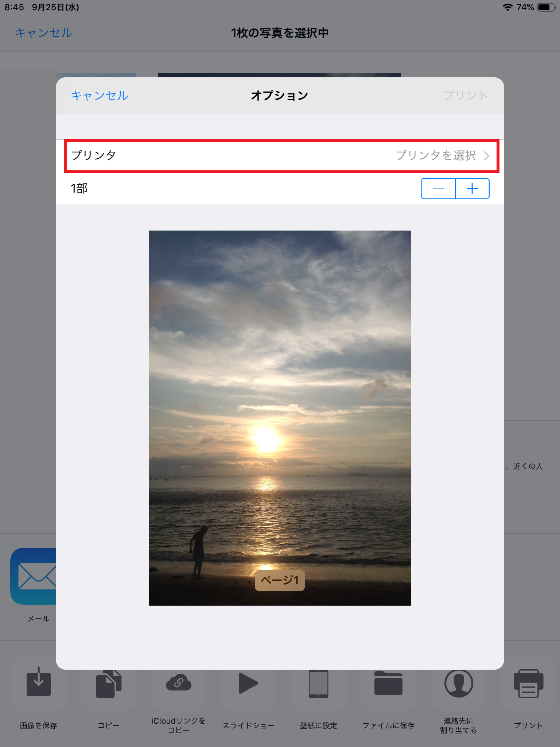
Task: Tap the sunset photo print preview
Action: pos(280,418)
